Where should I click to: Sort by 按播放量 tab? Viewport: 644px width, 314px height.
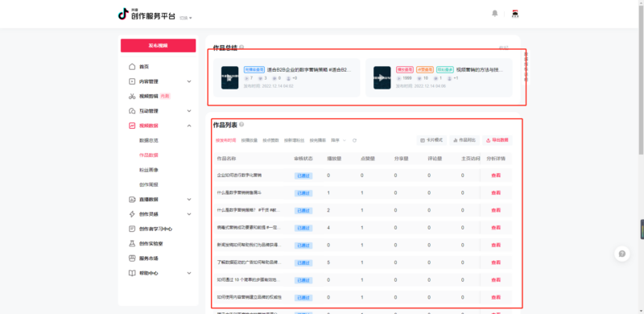[x=250, y=141]
